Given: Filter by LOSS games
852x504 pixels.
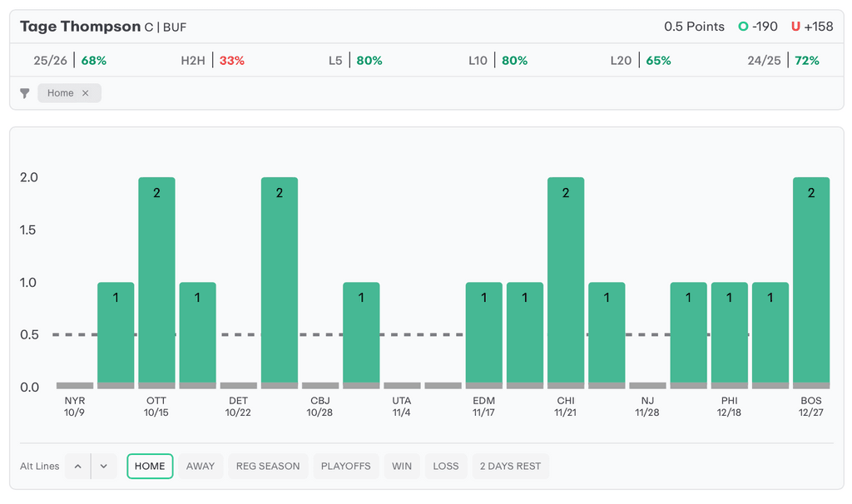Looking at the screenshot, I should pos(446,467).
